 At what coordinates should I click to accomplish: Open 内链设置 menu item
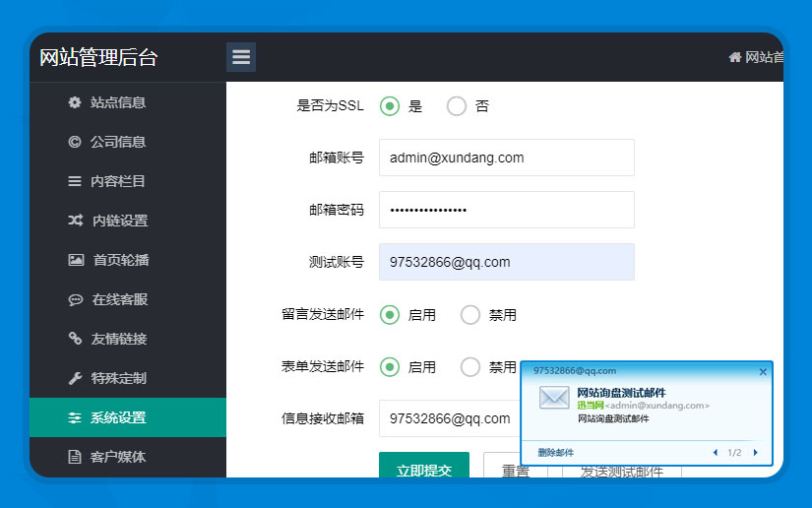point(128,221)
